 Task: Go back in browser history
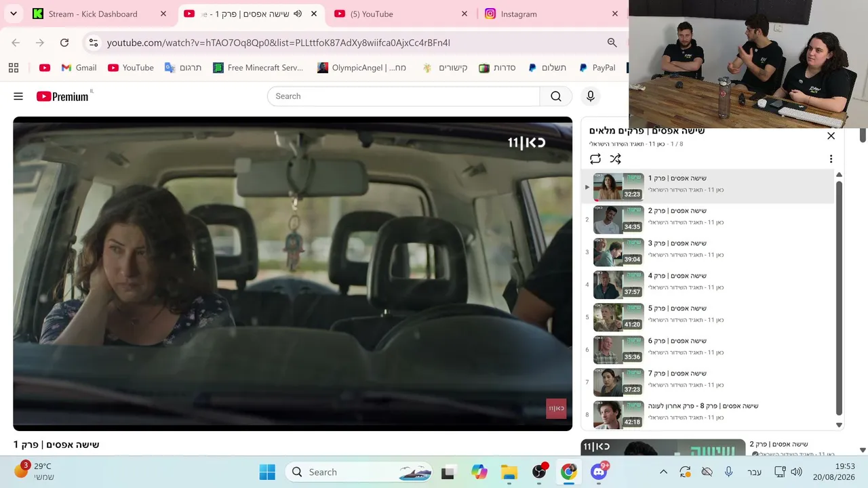(x=16, y=43)
